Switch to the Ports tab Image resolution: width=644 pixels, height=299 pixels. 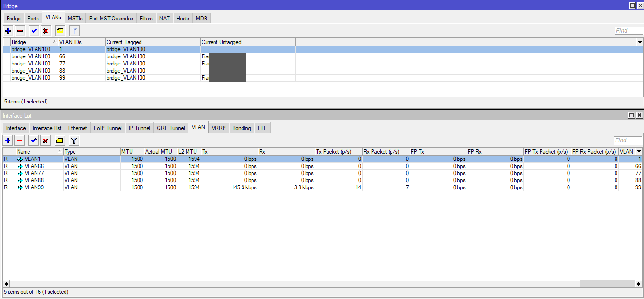click(x=33, y=19)
